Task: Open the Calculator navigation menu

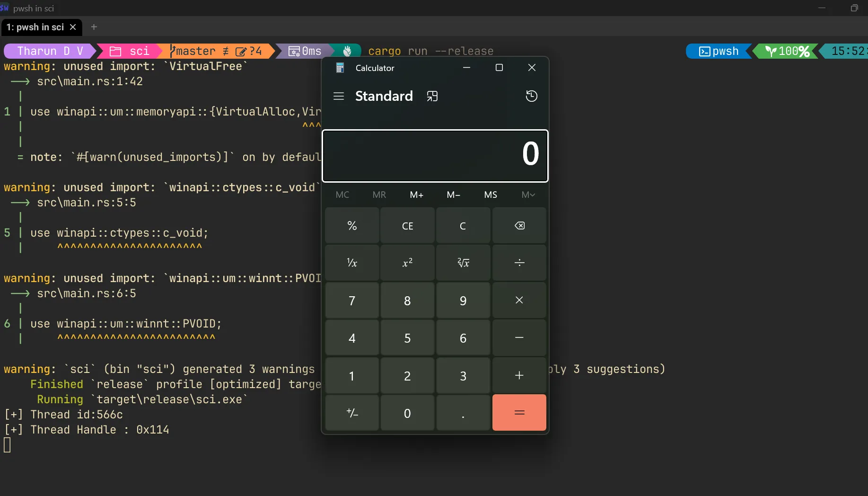Action: [339, 96]
